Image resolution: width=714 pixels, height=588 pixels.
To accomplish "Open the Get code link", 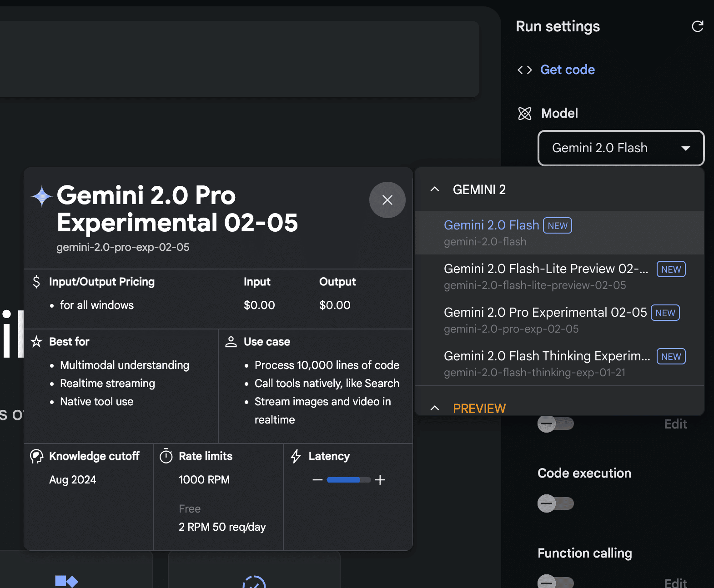I will (x=567, y=70).
